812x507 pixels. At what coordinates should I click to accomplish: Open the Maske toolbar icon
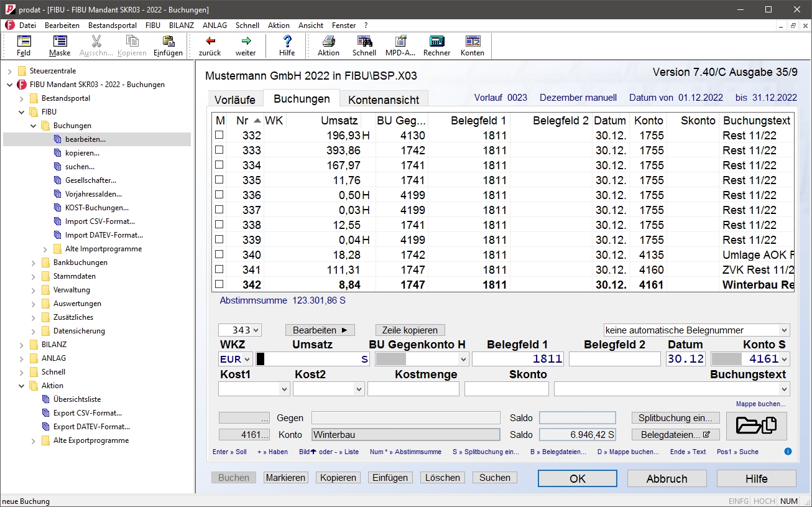60,42
